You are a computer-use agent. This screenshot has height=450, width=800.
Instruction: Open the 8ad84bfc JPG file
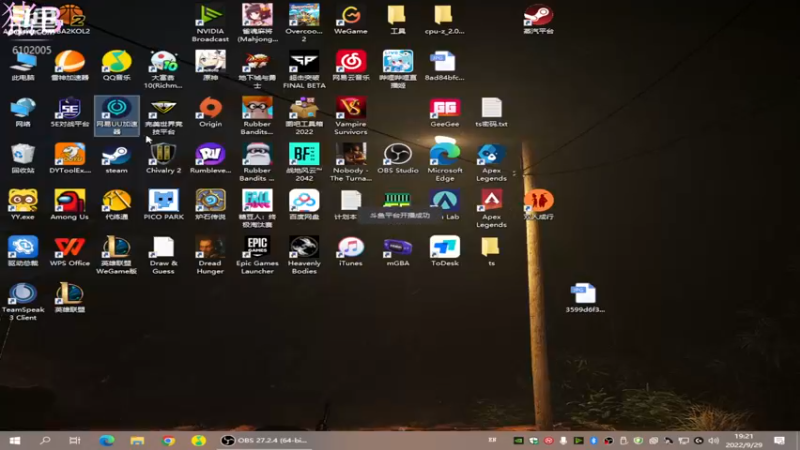[x=444, y=66]
